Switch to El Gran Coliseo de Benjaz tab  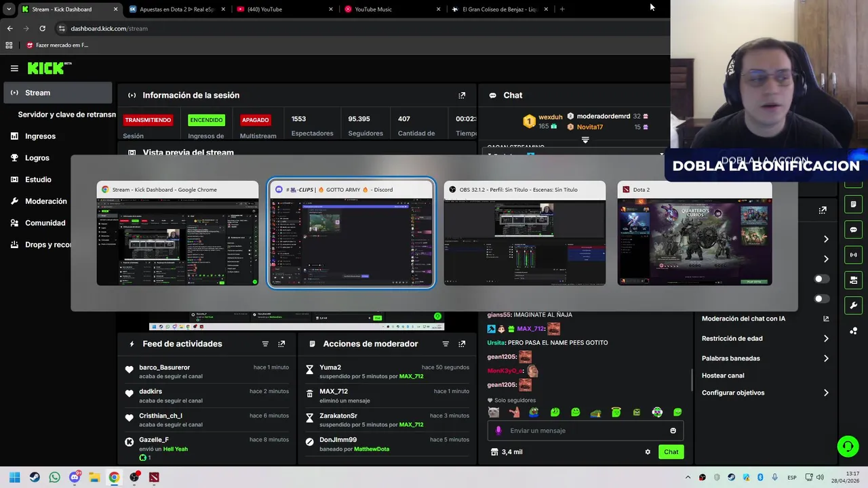498,9
